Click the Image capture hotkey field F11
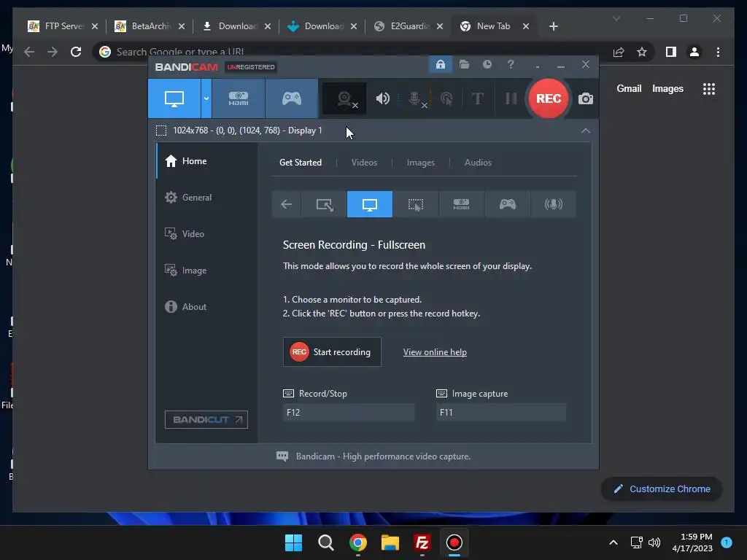This screenshot has height=560, width=747. click(501, 413)
